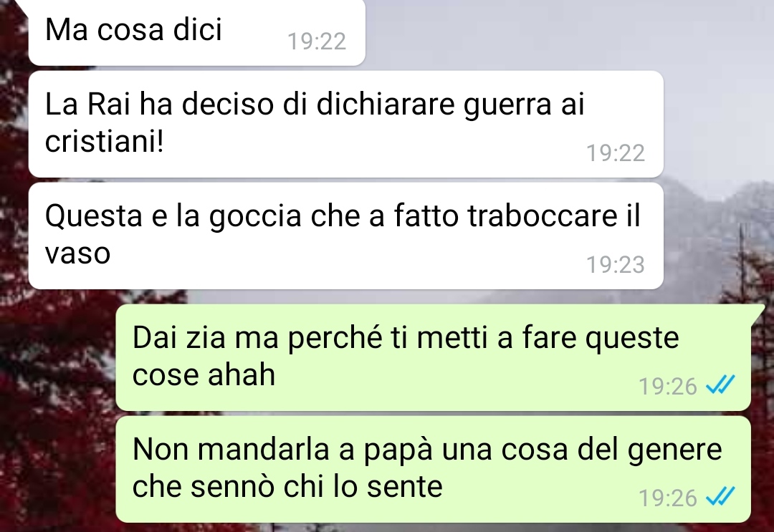Click blue read ticks on 'Dai zia' message
The width and height of the screenshot is (774, 532).
pyautogui.click(x=720, y=385)
